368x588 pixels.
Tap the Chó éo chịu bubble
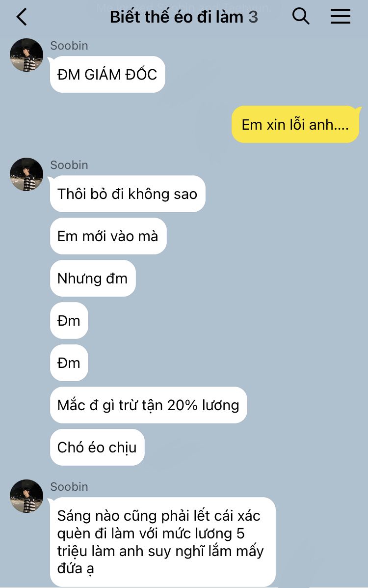(x=97, y=448)
